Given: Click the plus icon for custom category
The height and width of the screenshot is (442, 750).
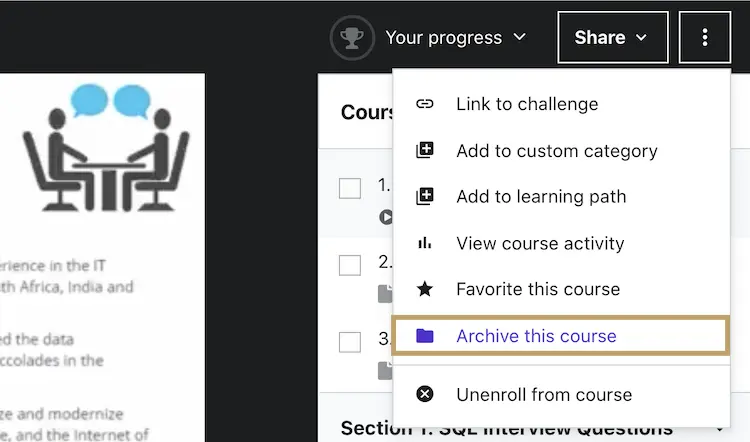Looking at the screenshot, I should tap(425, 151).
